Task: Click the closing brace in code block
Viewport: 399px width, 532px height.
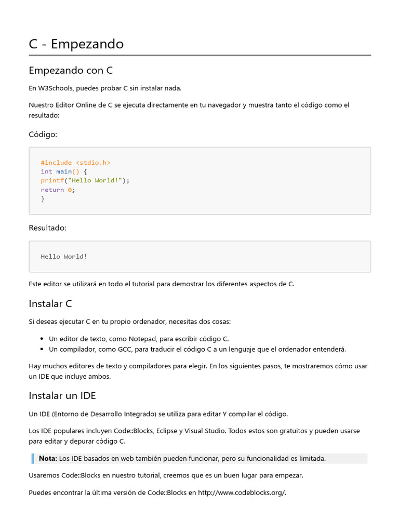Action: 43,198
